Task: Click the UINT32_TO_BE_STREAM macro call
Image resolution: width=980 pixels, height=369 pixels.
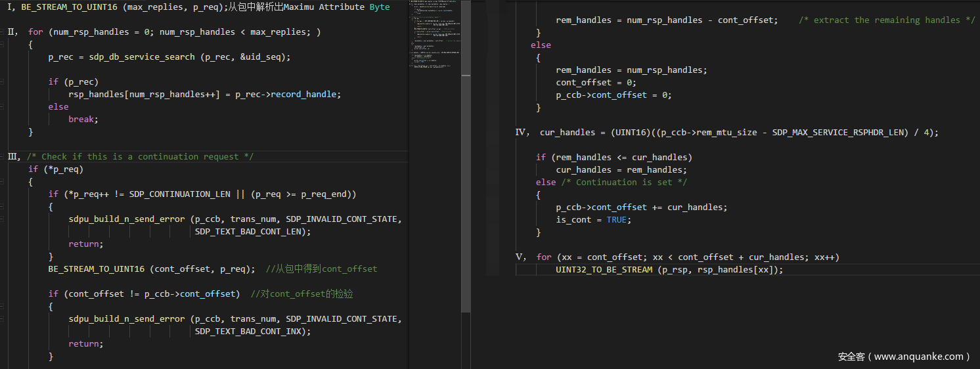Action: [604, 270]
